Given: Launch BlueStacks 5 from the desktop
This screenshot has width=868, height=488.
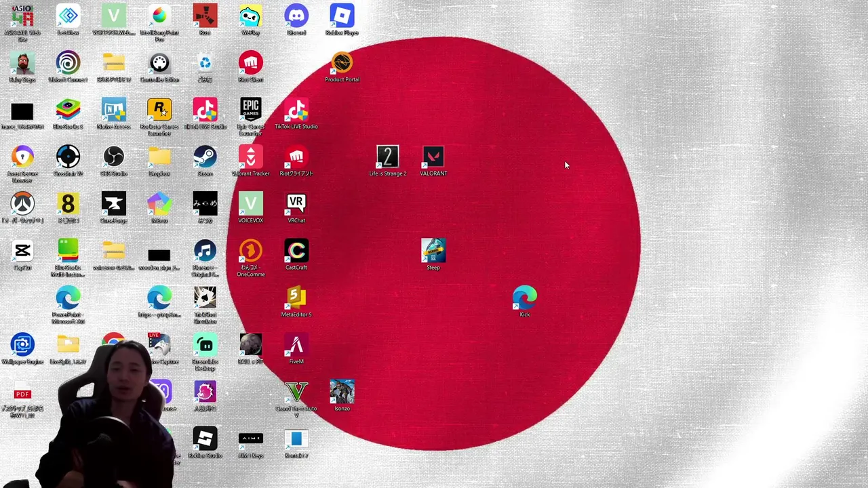Looking at the screenshot, I should (68, 110).
